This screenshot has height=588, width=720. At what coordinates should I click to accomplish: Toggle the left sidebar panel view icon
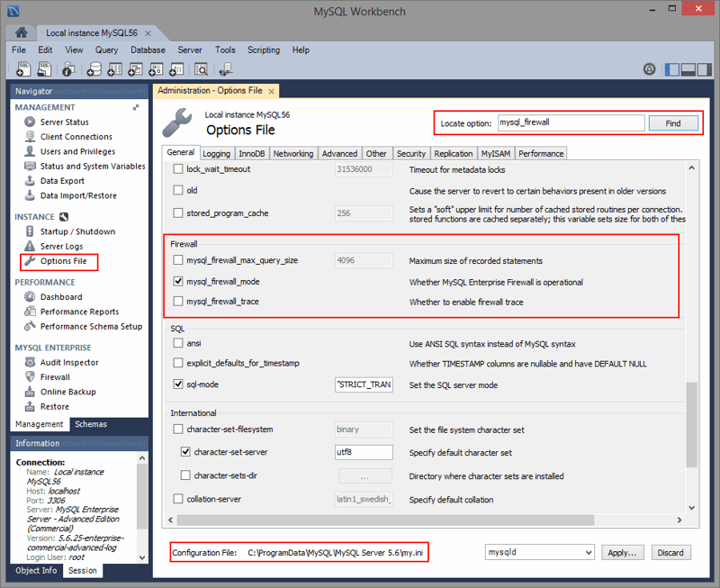pyautogui.click(x=671, y=69)
